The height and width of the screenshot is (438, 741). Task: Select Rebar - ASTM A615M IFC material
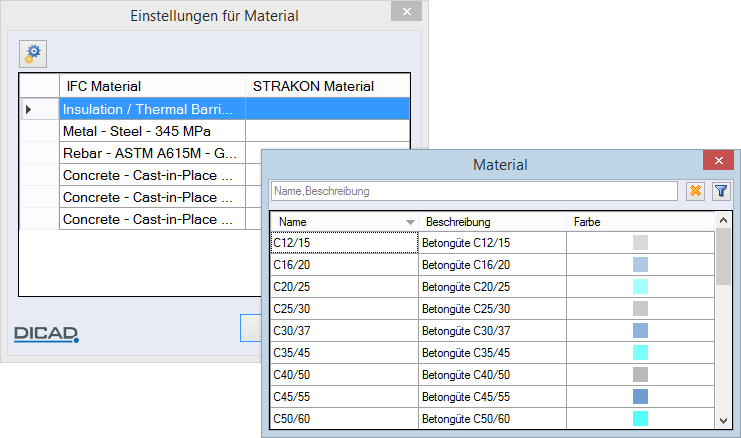152,153
